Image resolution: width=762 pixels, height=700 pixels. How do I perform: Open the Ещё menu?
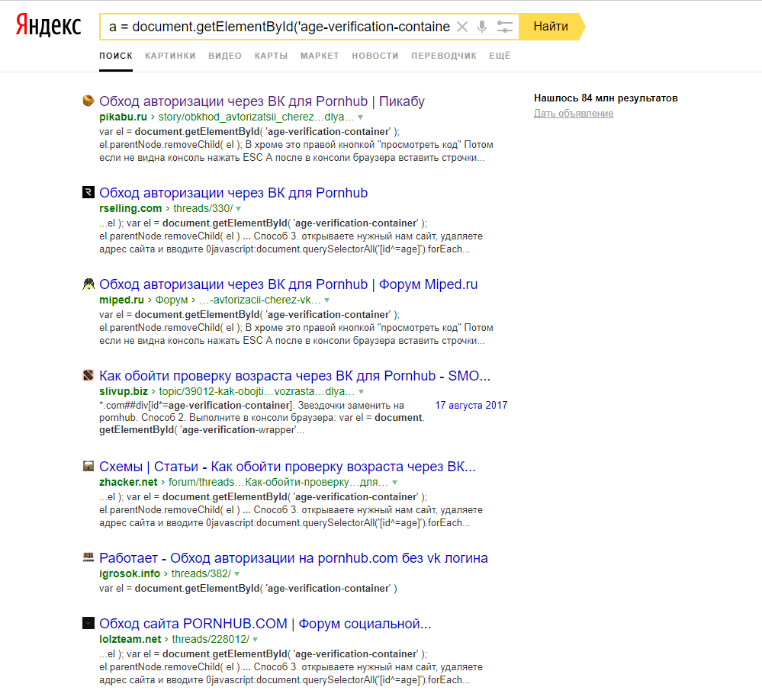click(500, 56)
